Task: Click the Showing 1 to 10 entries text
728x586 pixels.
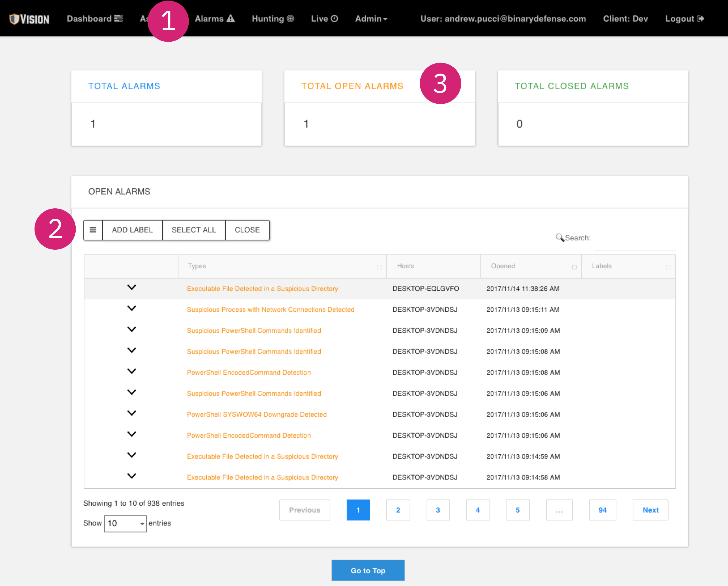Action: click(134, 503)
